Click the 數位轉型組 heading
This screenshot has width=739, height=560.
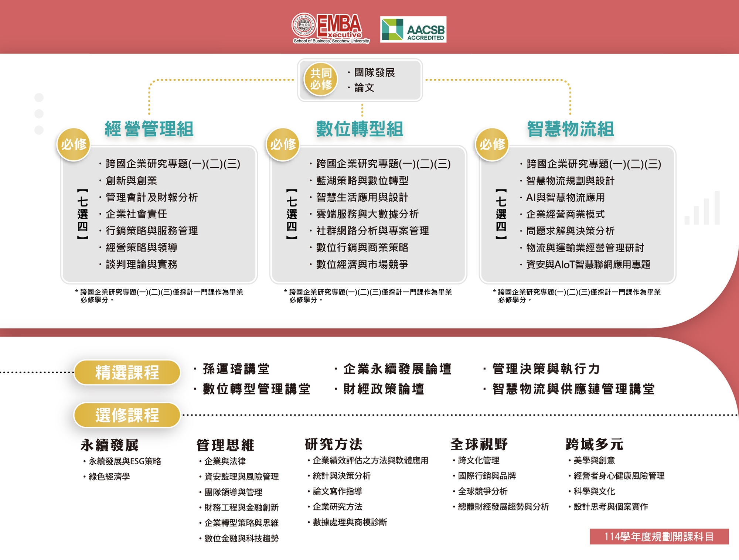click(x=360, y=129)
